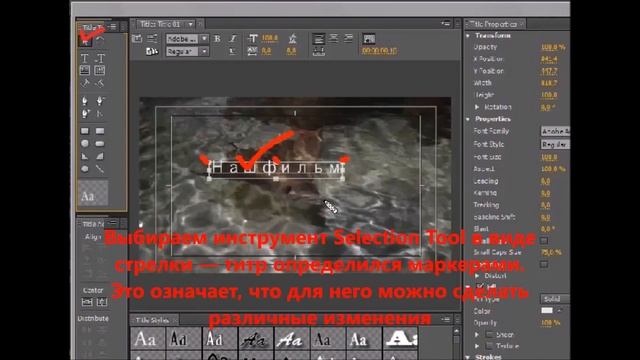Set text alignment to center

click(x=333, y=39)
